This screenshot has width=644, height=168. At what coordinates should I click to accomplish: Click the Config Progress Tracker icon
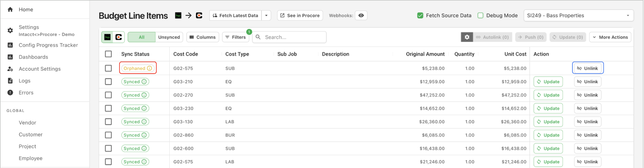[10, 45]
